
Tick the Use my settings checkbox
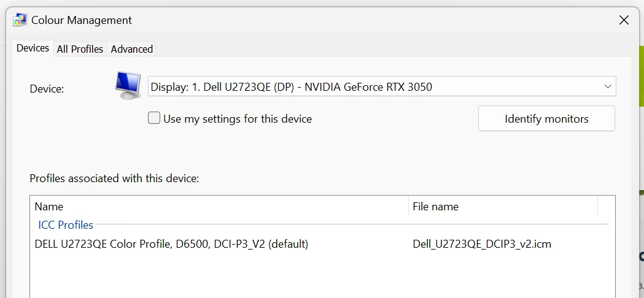154,118
